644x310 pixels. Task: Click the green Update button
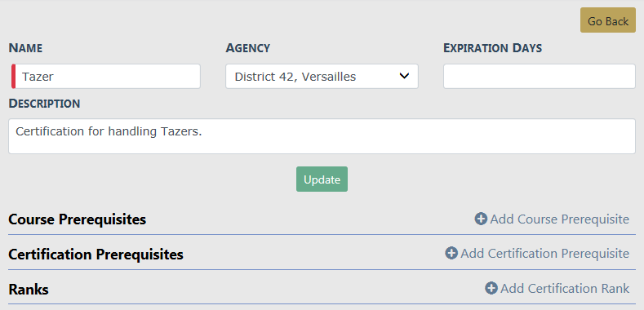(x=322, y=179)
